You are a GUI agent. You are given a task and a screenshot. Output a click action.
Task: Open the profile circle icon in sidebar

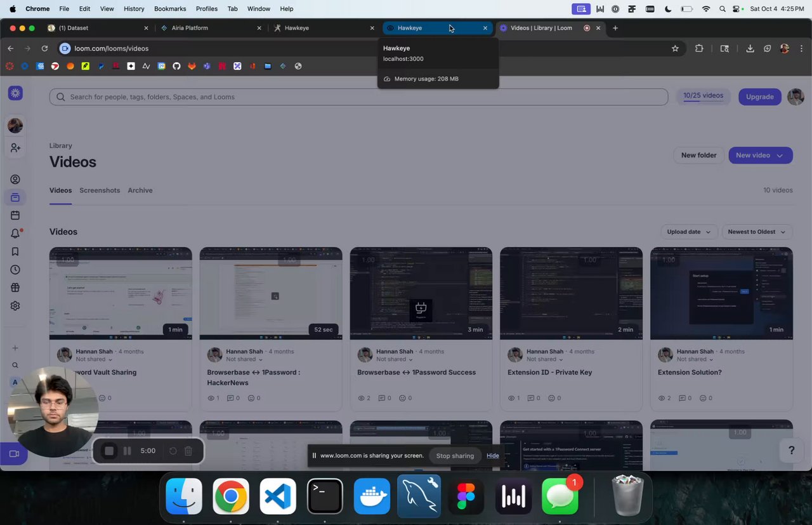pyautogui.click(x=15, y=180)
